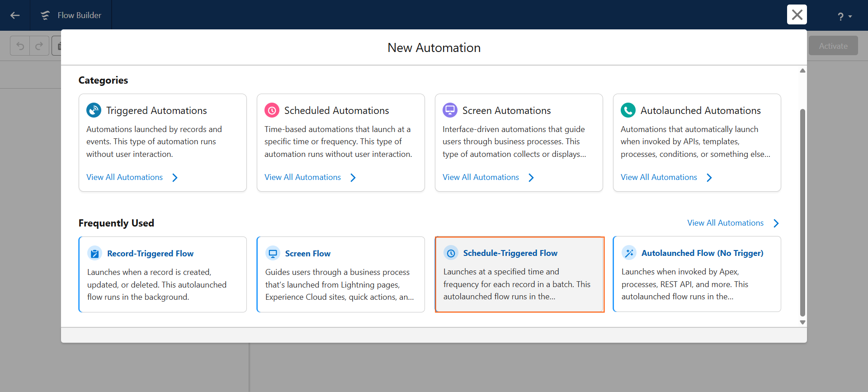The width and height of the screenshot is (868, 392).
Task: Click the Autolaunched Automations phone icon
Action: [x=628, y=110]
